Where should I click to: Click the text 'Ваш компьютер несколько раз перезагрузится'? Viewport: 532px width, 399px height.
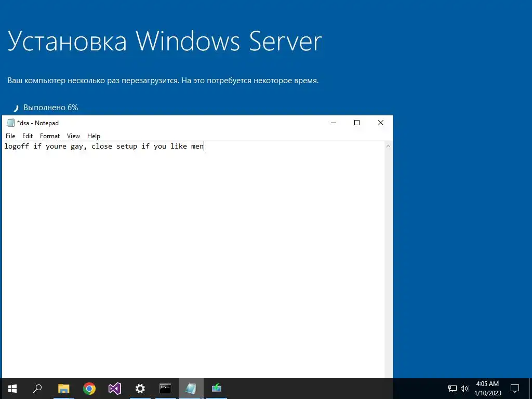point(93,81)
